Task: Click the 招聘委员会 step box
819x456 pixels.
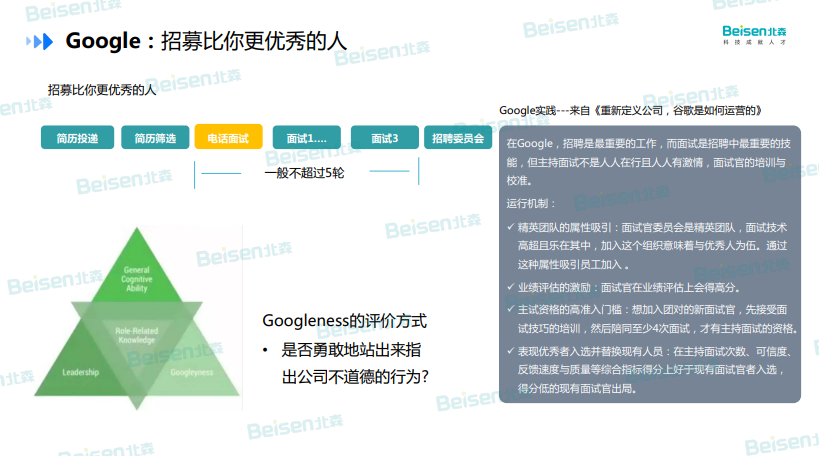Action: 458,138
